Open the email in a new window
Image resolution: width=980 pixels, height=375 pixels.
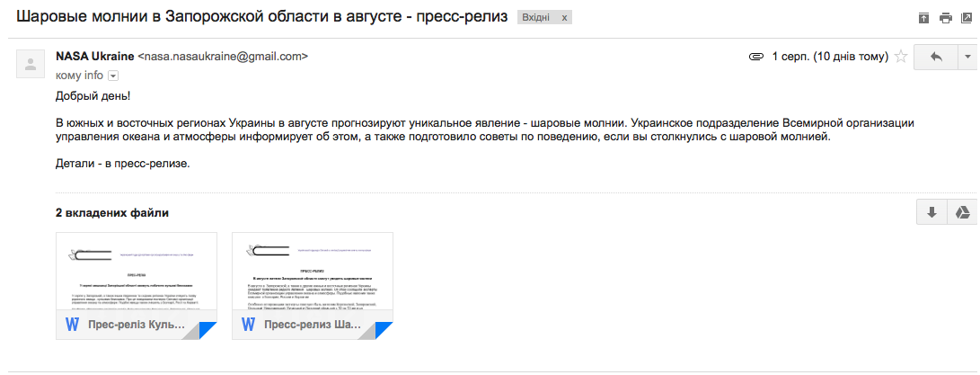coord(967,18)
